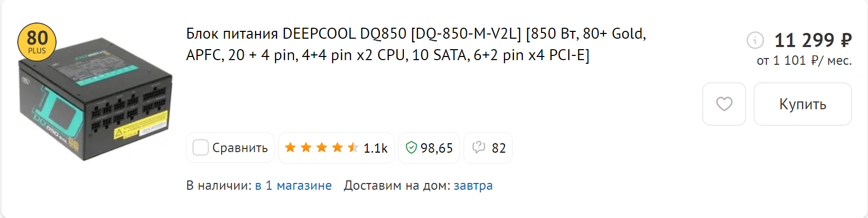Click the Сравнить label text
Viewport: 868px width, 218px height.
(x=240, y=148)
